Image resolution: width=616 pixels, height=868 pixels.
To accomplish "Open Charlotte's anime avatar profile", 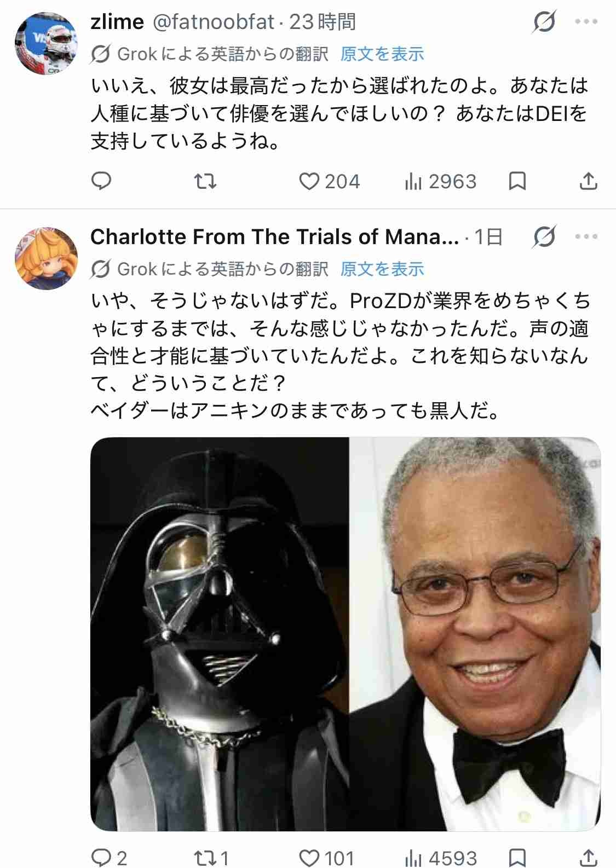I will pos(45,258).
